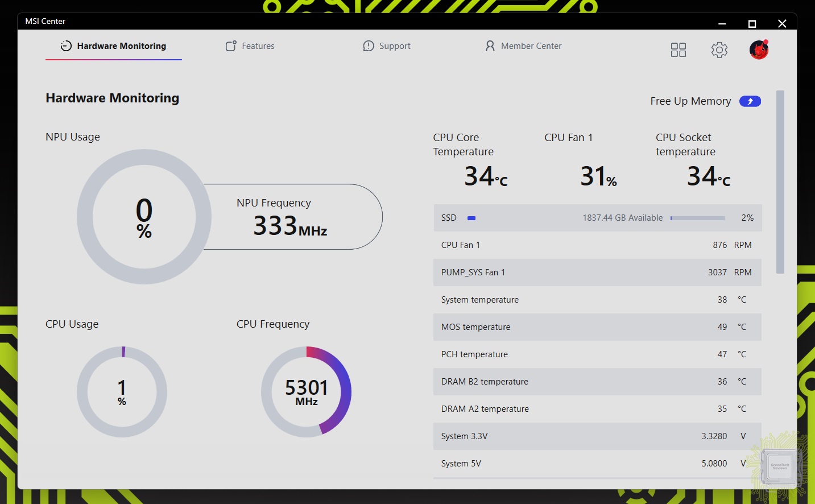Close the MSI Center window
The height and width of the screenshot is (504, 815).
(782, 23)
